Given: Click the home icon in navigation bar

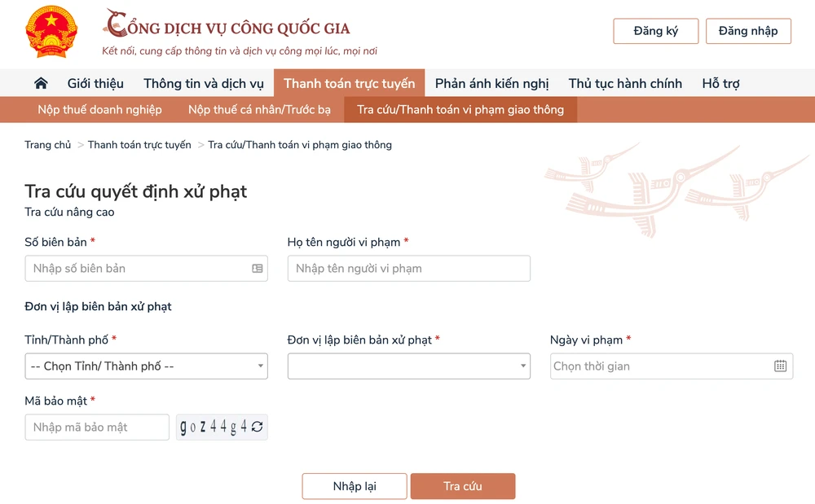Looking at the screenshot, I should (41, 83).
